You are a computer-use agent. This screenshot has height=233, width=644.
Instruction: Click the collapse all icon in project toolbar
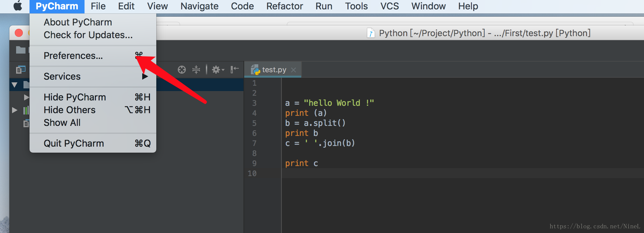pos(196,70)
